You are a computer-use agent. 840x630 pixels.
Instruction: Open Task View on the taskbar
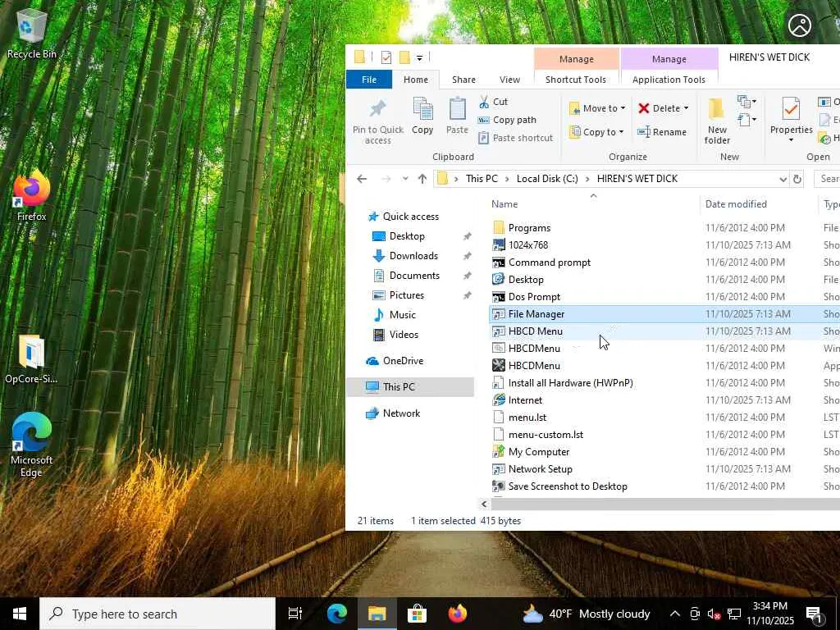click(x=295, y=614)
